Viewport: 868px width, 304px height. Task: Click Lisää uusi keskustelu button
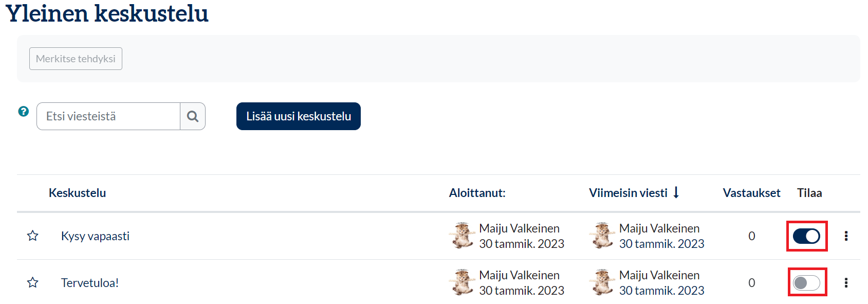(298, 116)
